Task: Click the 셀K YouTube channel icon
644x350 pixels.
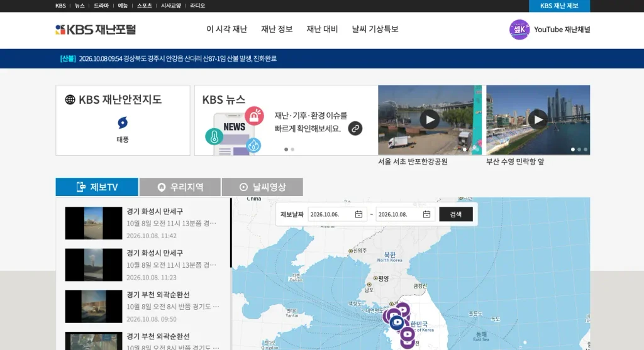Action: [519, 30]
